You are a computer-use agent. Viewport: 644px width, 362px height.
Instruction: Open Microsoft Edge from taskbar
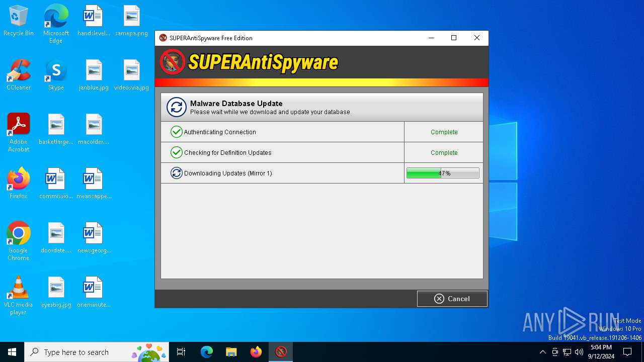click(207, 352)
